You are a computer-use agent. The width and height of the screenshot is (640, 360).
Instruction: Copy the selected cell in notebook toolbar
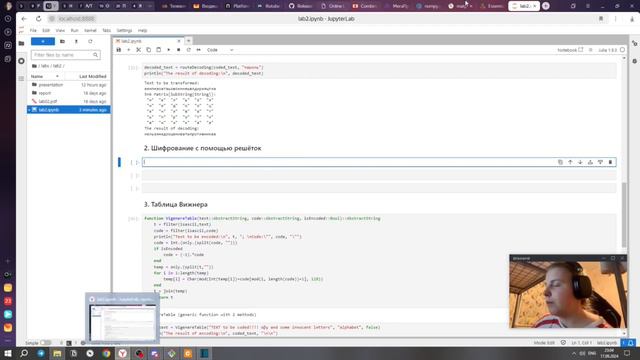click(149, 50)
